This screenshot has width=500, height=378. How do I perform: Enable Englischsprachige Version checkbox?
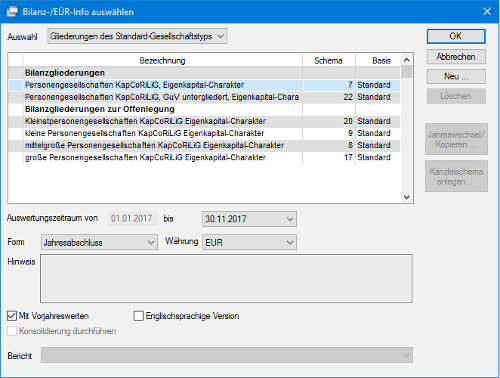(138, 316)
